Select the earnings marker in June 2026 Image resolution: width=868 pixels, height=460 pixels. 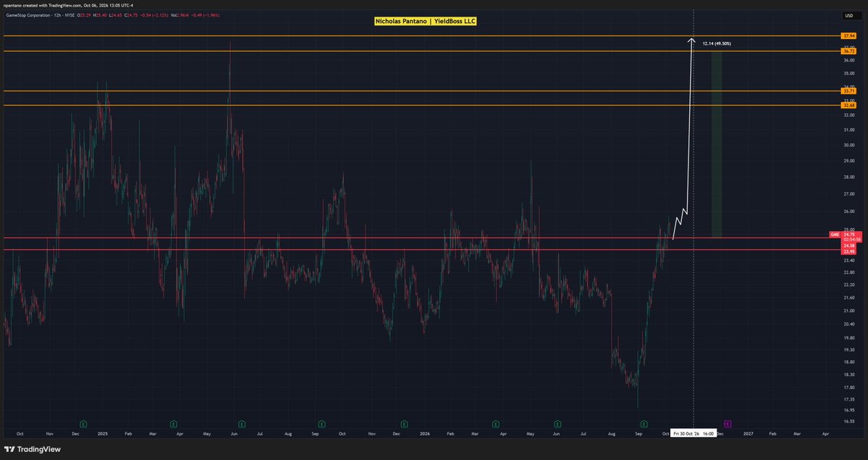pos(557,424)
